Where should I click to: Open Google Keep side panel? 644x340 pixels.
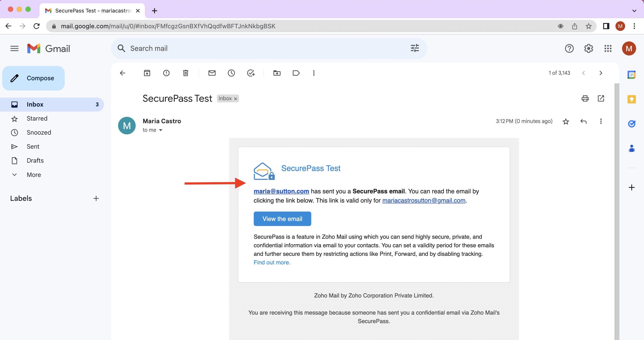click(x=631, y=99)
